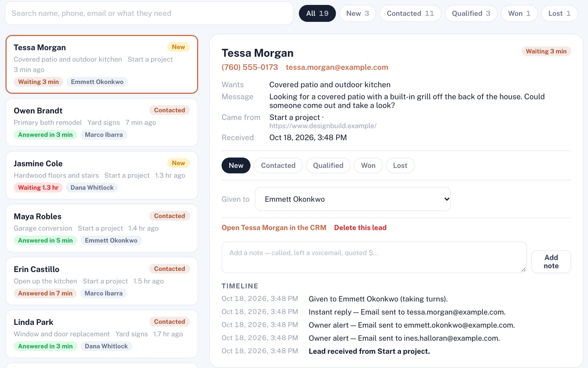Click the lead search field
Image resolution: width=588 pixels, height=368 pixels.
[x=149, y=13]
